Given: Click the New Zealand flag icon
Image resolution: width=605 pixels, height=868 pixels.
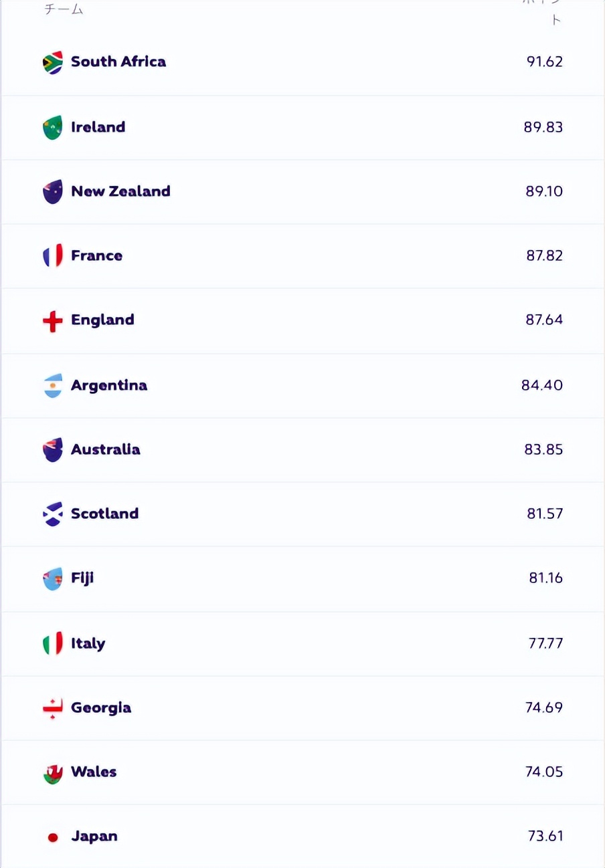Looking at the screenshot, I should 53,192.
